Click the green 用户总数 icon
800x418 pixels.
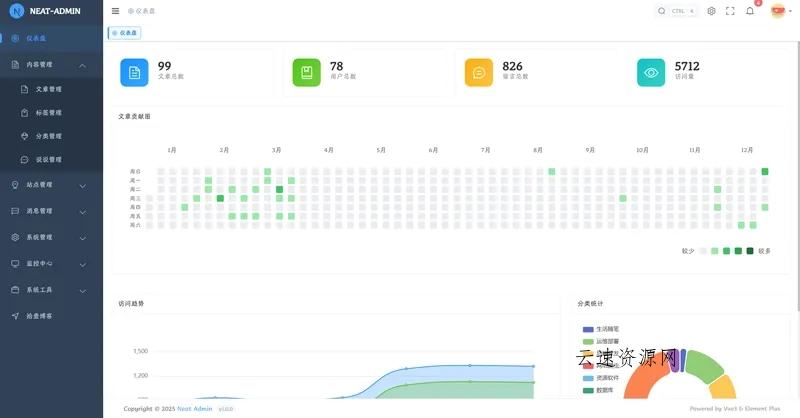[x=306, y=72]
